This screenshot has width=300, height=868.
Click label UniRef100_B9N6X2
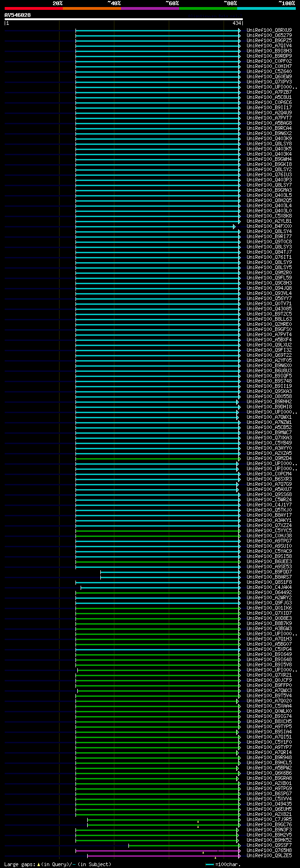click(x=269, y=133)
